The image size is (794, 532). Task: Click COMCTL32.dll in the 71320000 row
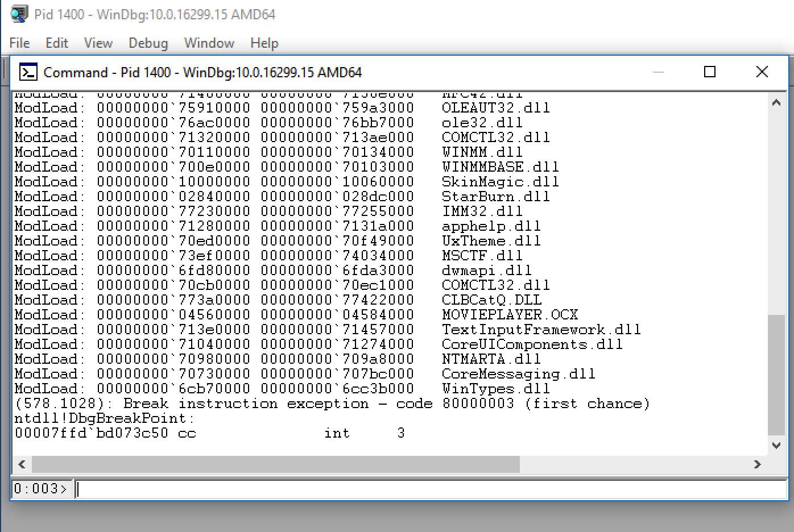pyautogui.click(x=496, y=138)
